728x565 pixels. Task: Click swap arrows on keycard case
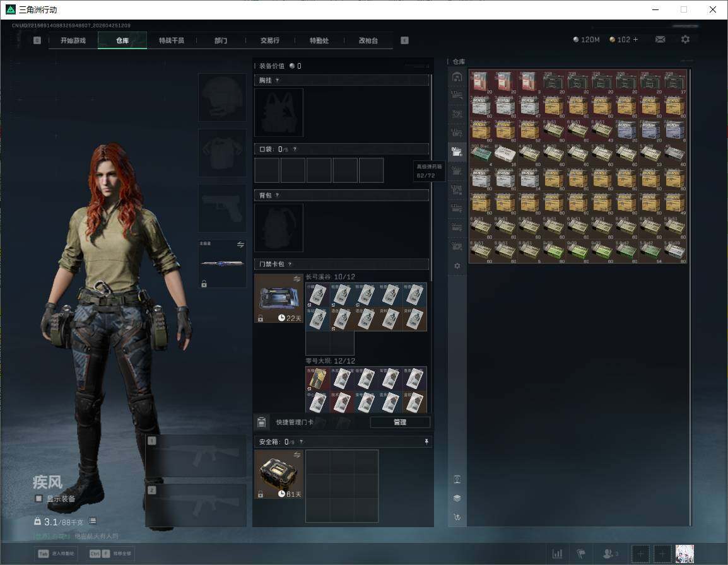coord(296,279)
